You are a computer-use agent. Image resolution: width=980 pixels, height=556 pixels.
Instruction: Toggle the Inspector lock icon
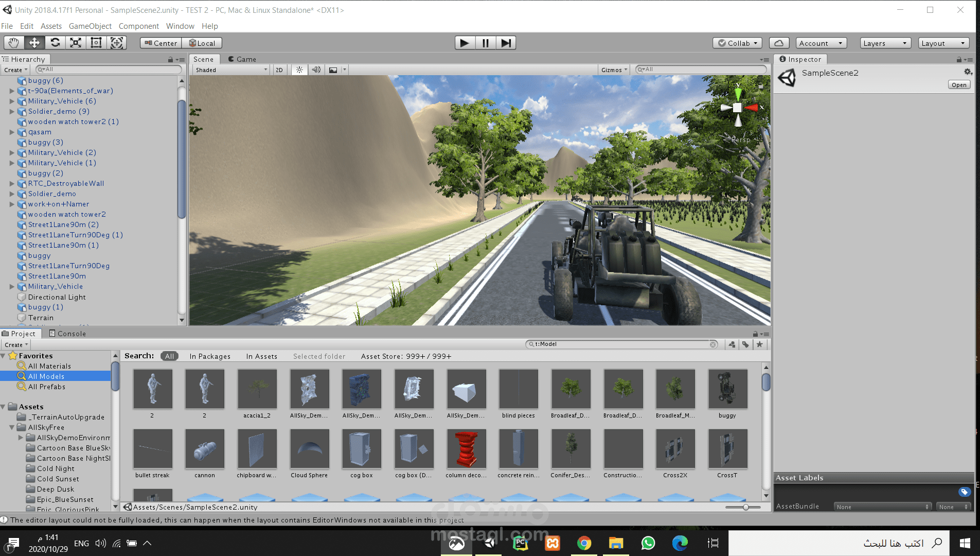pos(958,60)
